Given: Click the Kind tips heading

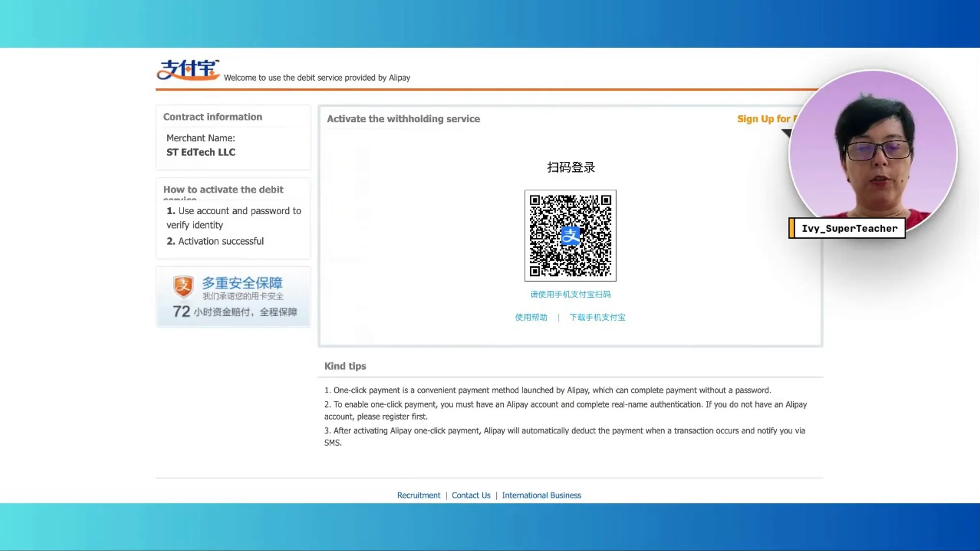Looking at the screenshot, I should [x=345, y=366].
